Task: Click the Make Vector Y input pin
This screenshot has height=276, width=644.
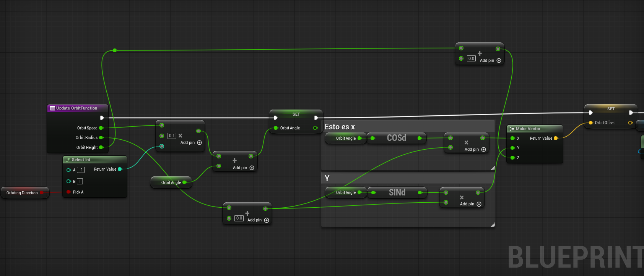Action: [x=512, y=148]
